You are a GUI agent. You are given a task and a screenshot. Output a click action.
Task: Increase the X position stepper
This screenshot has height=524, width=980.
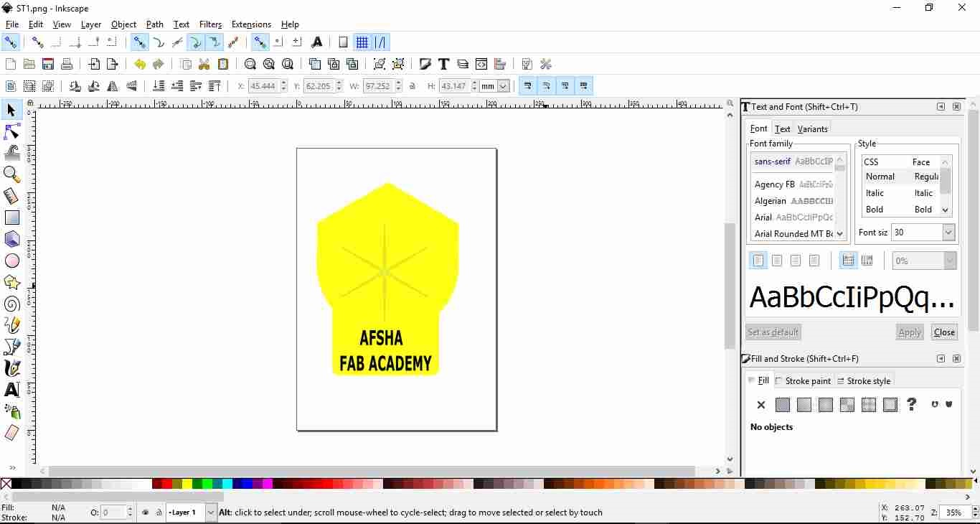(x=283, y=83)
